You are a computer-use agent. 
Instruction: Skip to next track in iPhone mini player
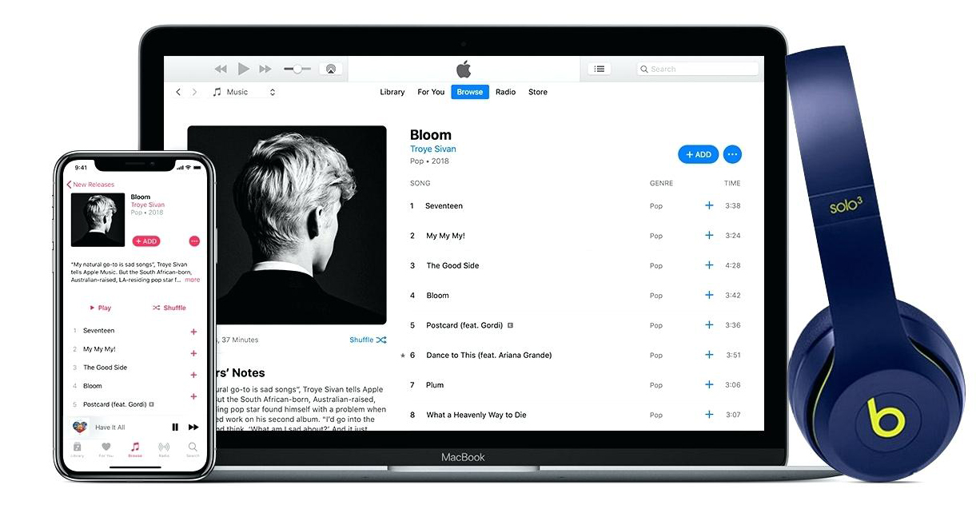[193, 427]
